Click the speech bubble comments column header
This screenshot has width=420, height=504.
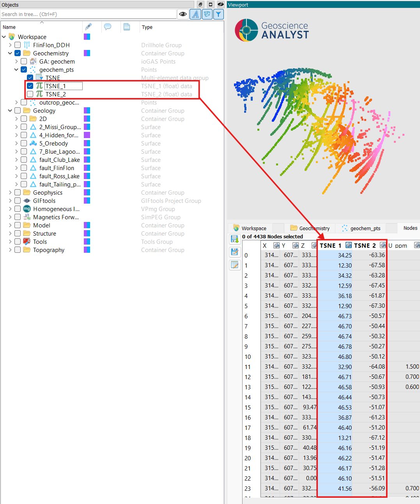point(108,27)
